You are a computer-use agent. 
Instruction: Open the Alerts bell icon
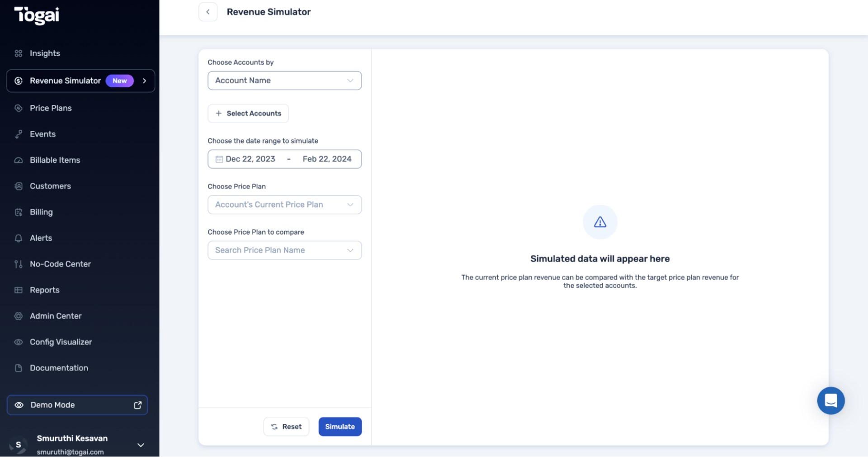tap(19, 238)
